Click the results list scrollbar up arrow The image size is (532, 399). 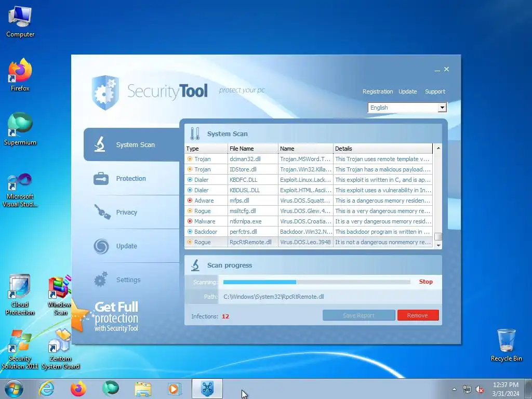click(x=438, y=148)
